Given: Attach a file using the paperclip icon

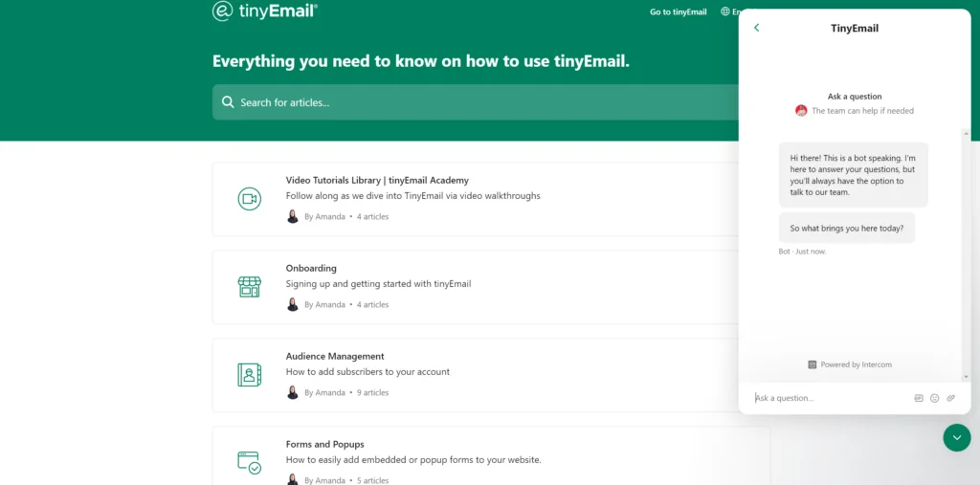Looking at the screenshot, I should [x=951, y=398].
